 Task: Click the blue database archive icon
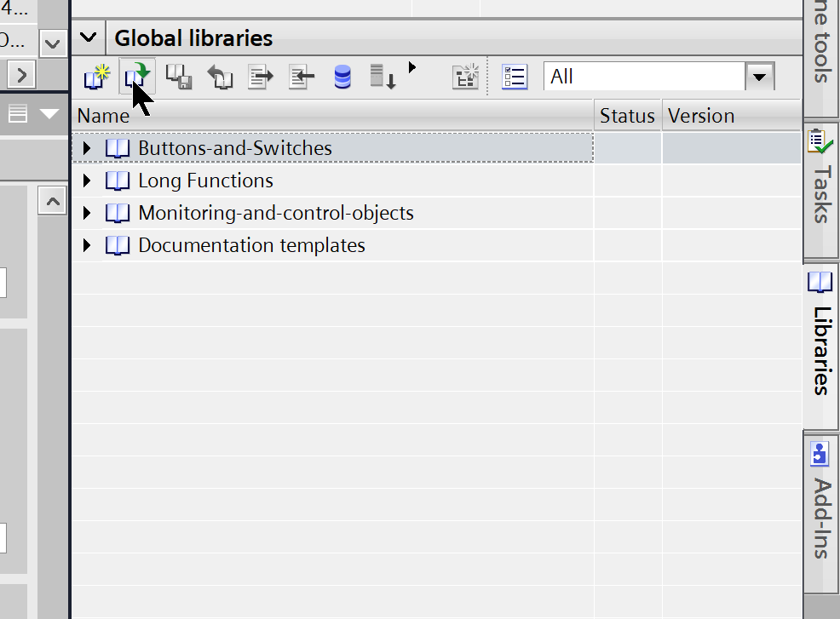342,77
